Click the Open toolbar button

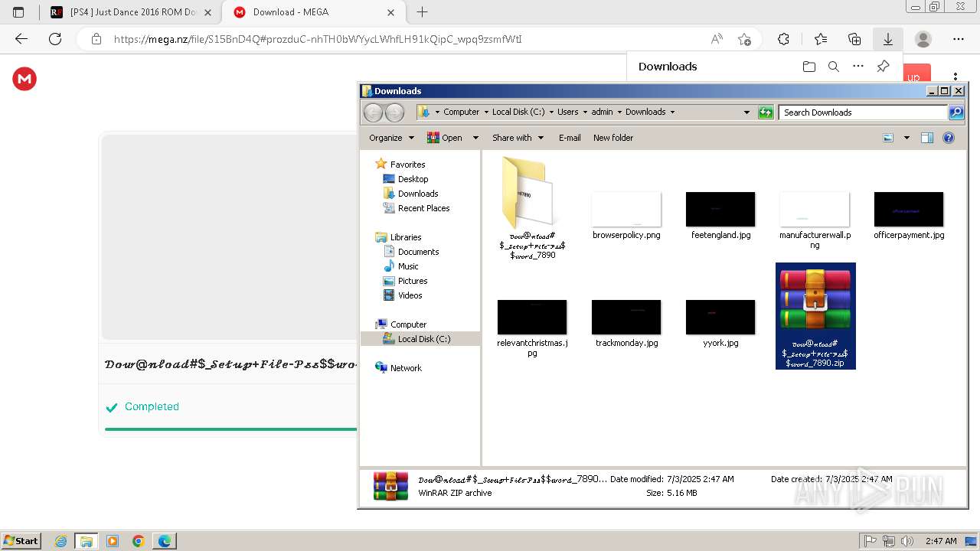click(446, 138)
